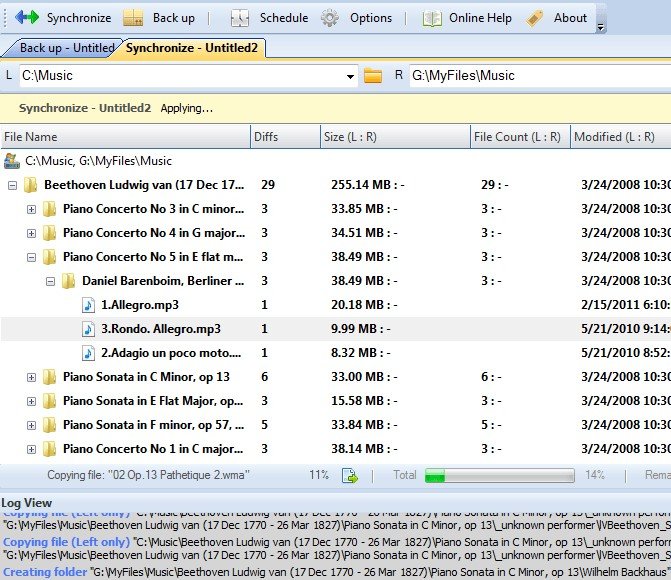
Task: Open Schedule via its clock icon
Action: (x=240, y=18)
